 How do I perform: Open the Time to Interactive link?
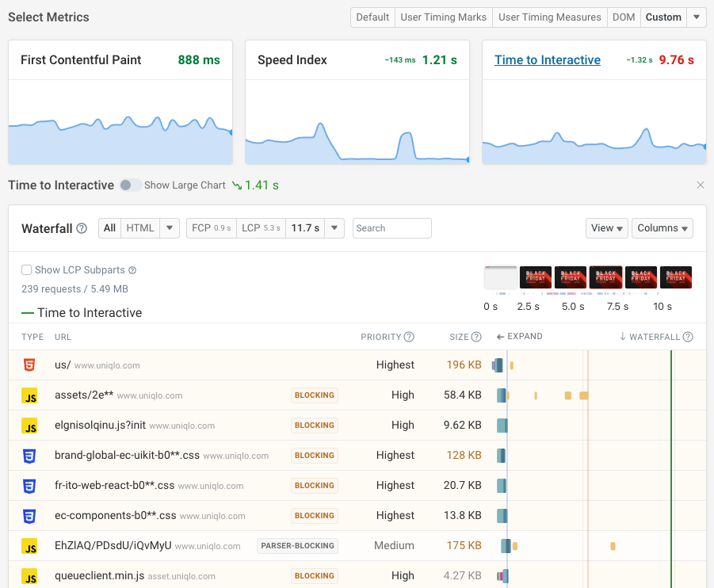pyautogui.click(x=547, y=60)
